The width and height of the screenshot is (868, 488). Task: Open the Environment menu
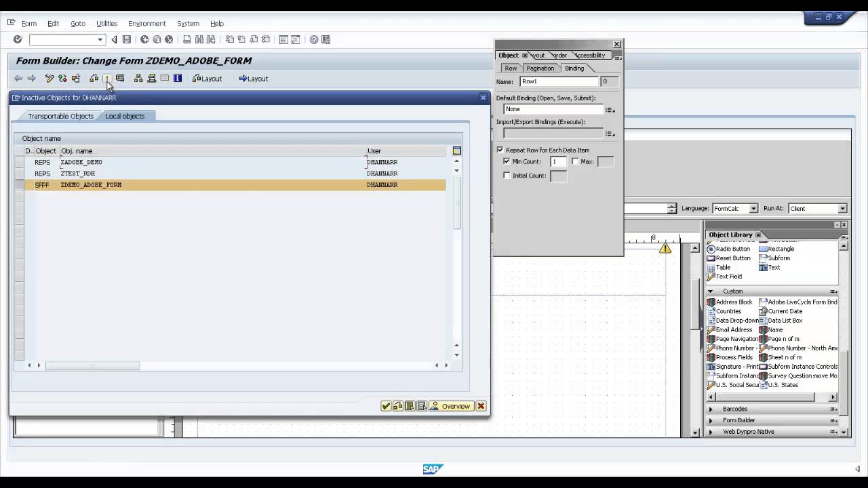coord(146,24)
